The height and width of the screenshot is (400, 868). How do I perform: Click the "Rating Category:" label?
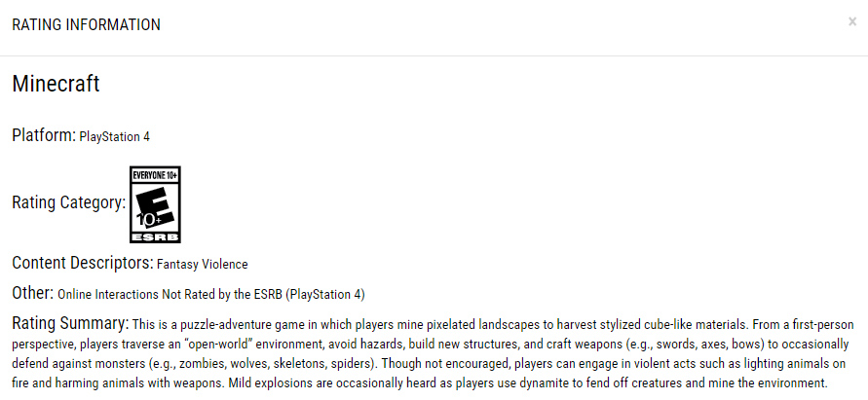(68, 203)
